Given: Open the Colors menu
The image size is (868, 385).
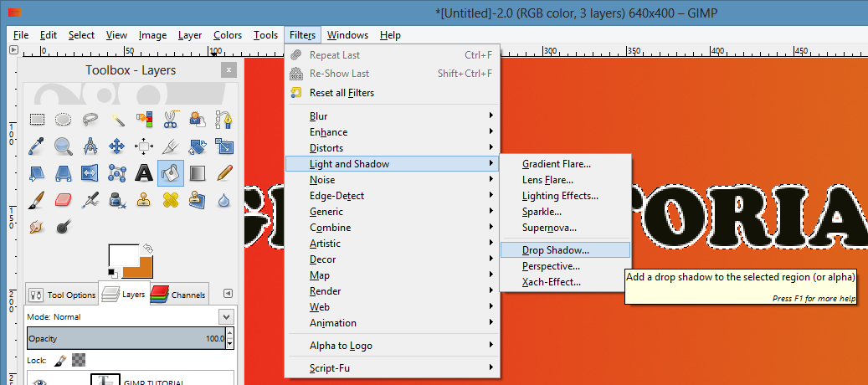Looking at the screenshot, I should tap(228, 35).
